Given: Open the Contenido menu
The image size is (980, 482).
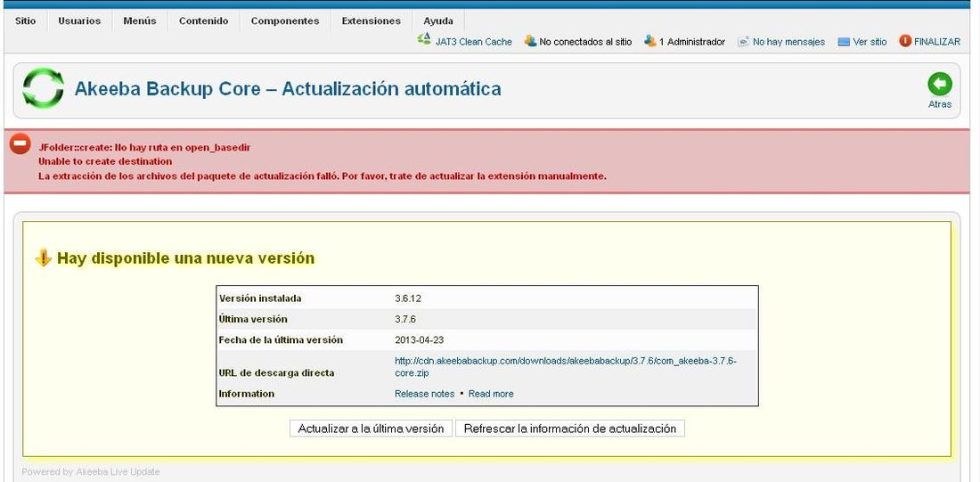Looking at the screenshot, I should 204,21.
